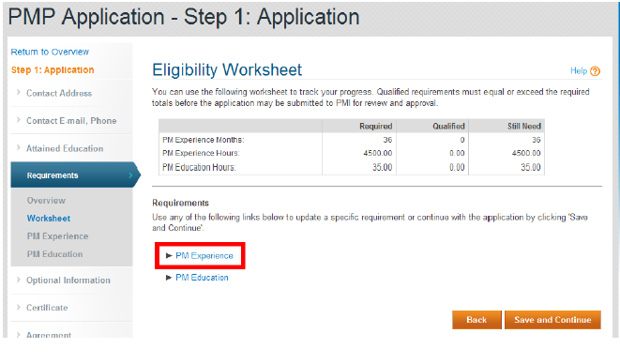This screenshot has height=364, width=620.
Task: Click the Requirements subheading in main content
Action: point(180,203)
